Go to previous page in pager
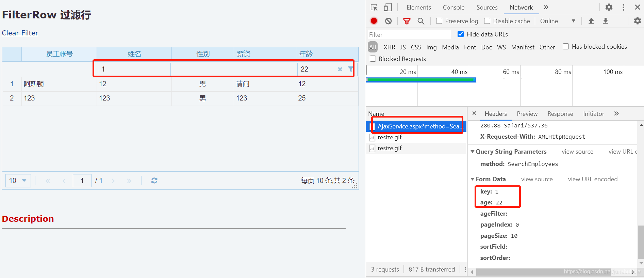 pyautogui.click(x=64, y=181)
